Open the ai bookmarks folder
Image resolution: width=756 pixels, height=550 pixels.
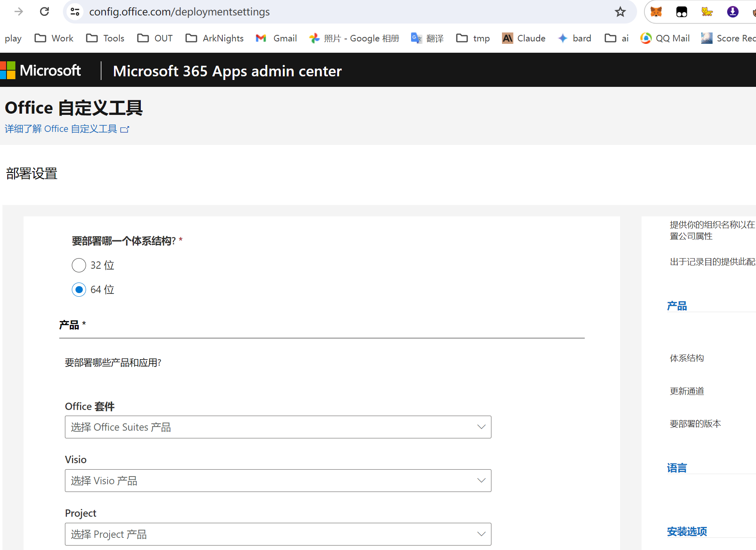point(616,38)
